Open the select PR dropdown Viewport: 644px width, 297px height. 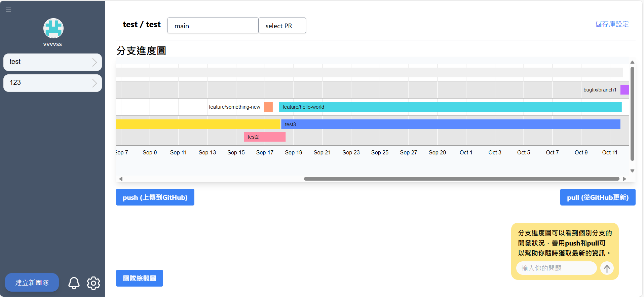[282, 26]
